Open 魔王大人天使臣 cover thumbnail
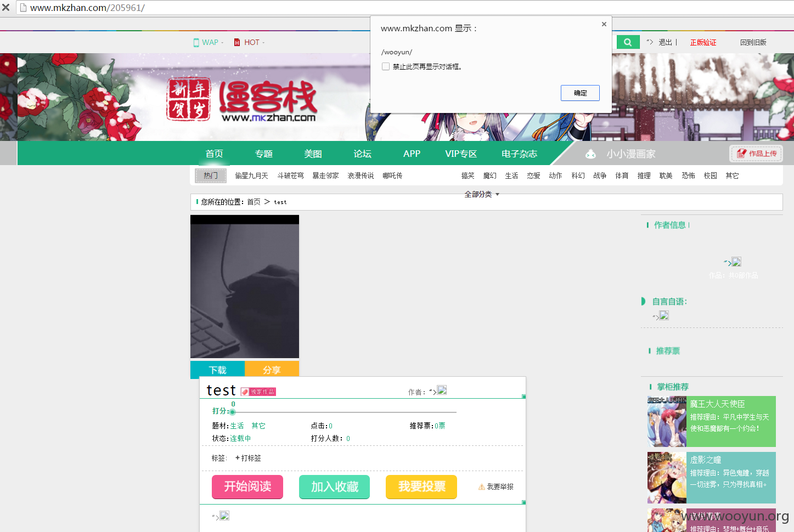This screenshot has width=794, height=532. [x=667, y=421]
